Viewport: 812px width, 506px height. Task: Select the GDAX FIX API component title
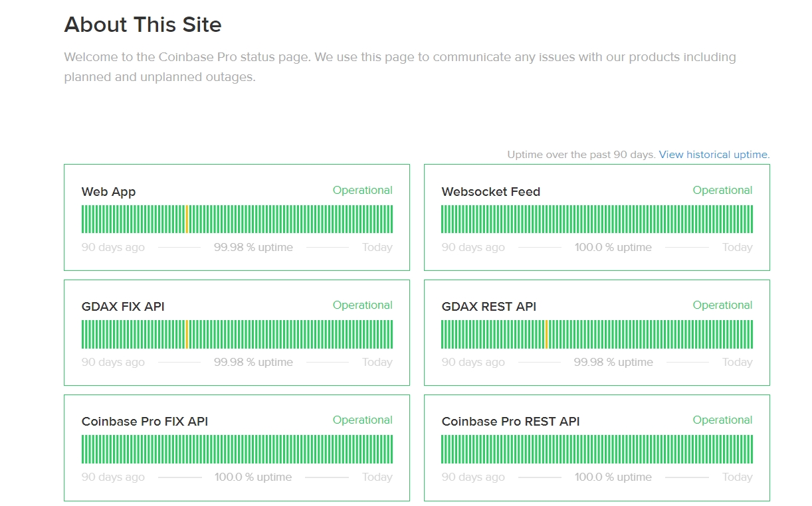[x=123, y=307]
